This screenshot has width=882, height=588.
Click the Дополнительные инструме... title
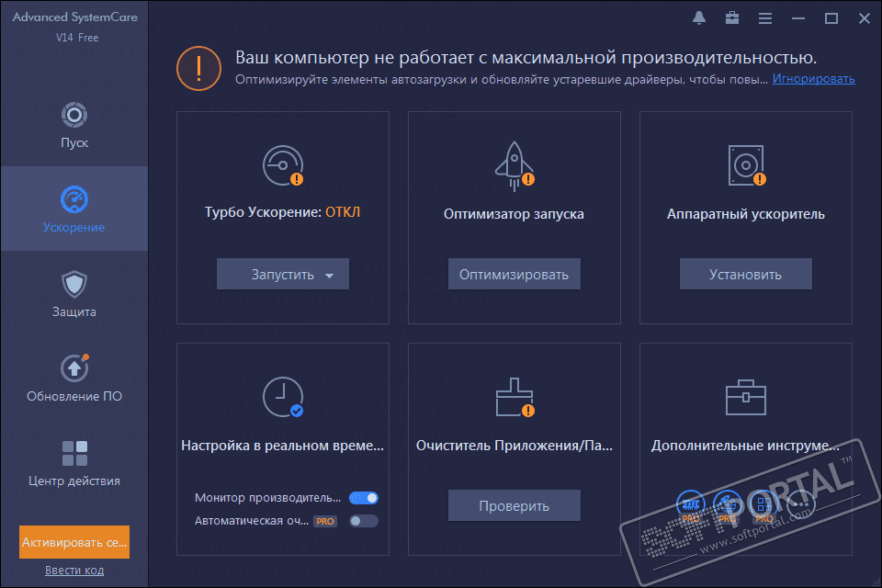[745, 446]
